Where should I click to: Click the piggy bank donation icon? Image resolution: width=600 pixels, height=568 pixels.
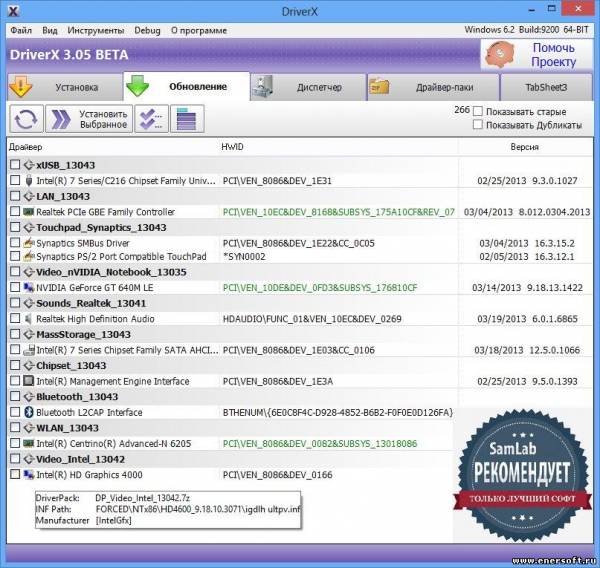[x=500, y=55]
